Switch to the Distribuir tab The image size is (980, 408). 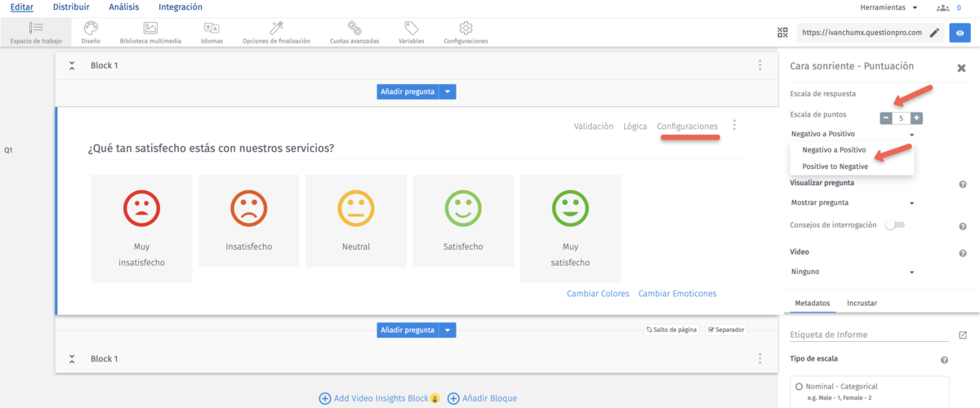coord(71,7)
